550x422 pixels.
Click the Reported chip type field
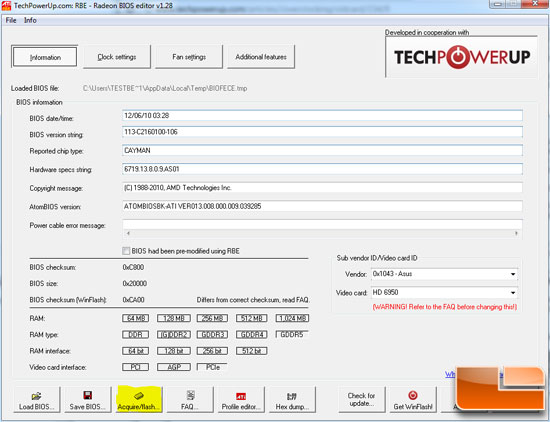point(322,150)
